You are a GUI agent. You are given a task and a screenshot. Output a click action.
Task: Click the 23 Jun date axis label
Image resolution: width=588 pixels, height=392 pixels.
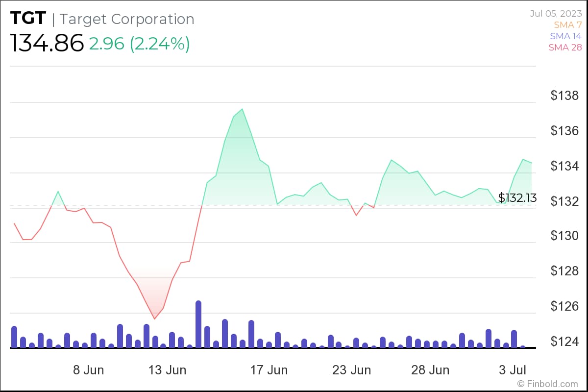click(352, 370)
